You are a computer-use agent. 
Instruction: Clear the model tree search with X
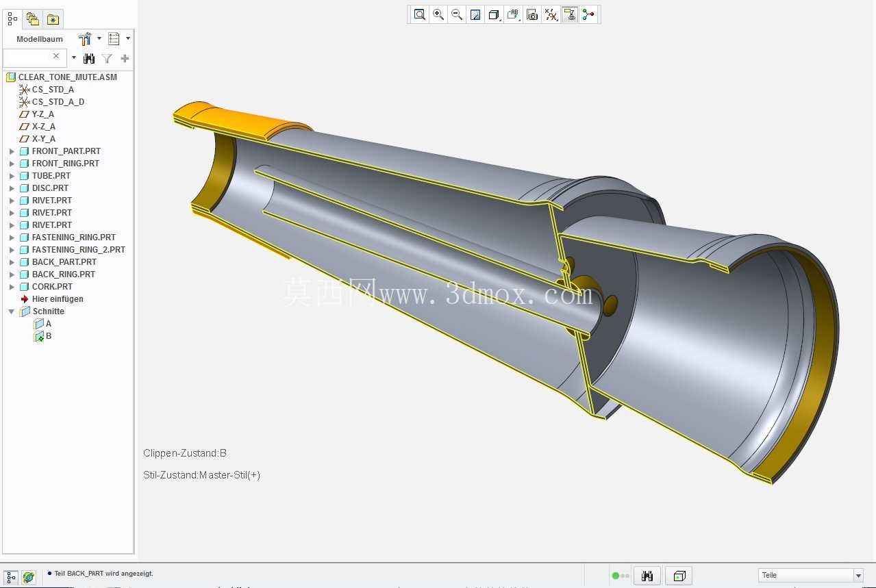click(56, 56)
